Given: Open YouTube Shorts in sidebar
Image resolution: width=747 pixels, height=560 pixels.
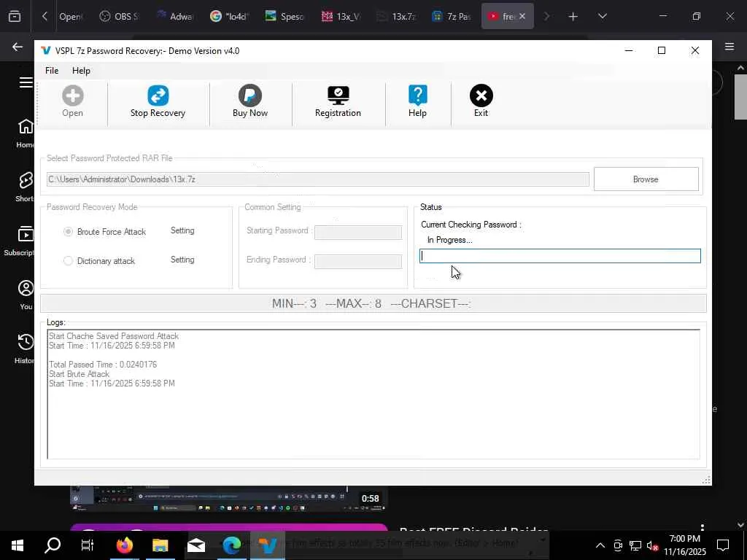Looking at the screenshot, I should (x=25, y=187).
